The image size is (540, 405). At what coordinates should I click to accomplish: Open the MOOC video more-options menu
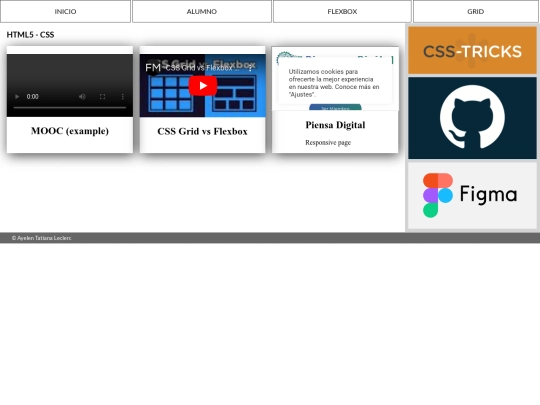pyautogui.click(x=123, y=97)
